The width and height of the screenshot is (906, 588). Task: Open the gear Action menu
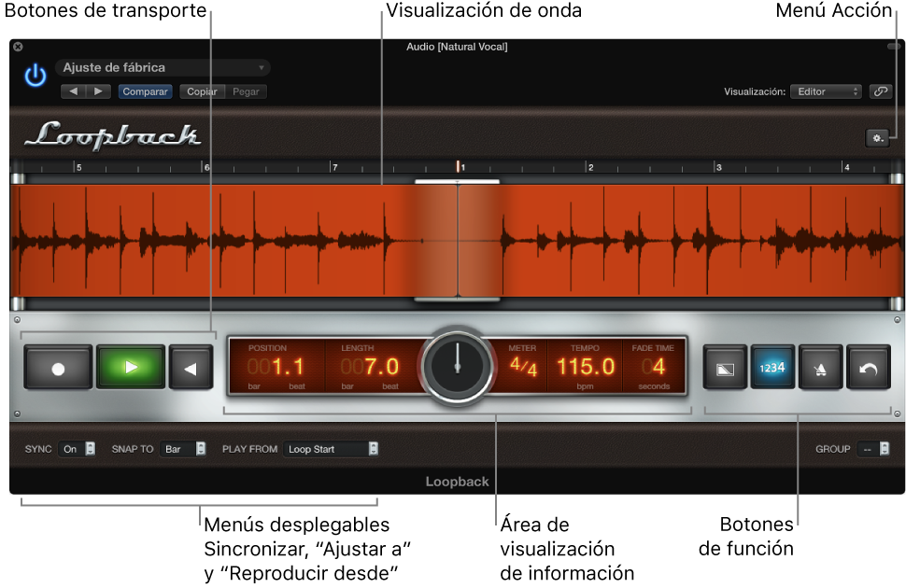[878, 138]
